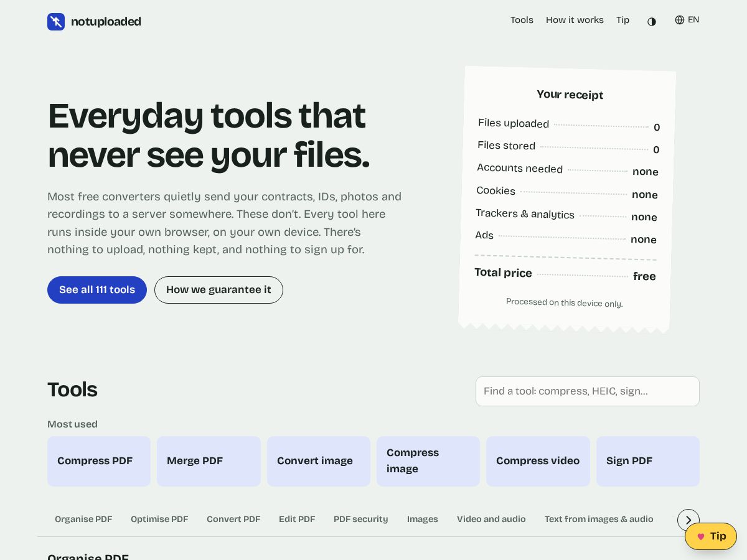747x560 pixels.
Task: Select the Organise PDF category tab
Action: pos(83,519)
